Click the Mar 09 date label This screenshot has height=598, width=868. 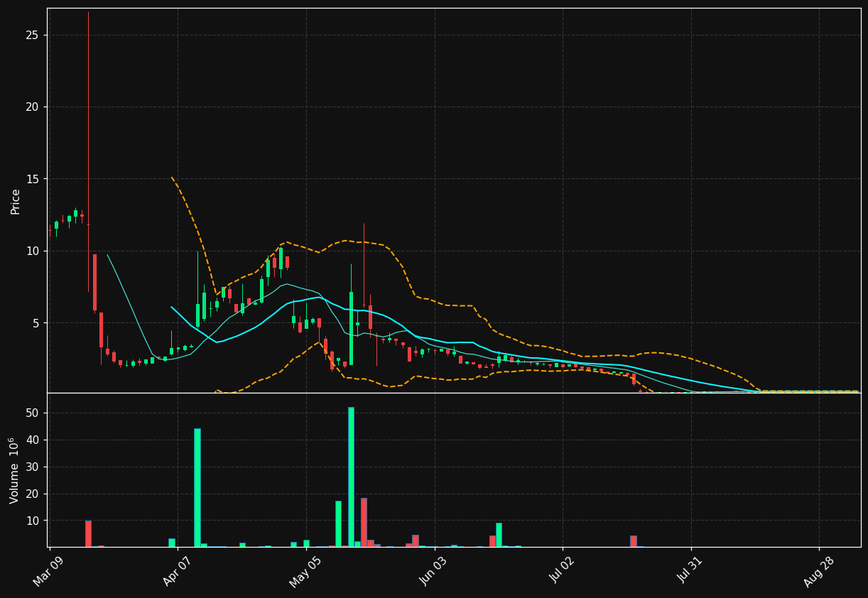pyautogui.click(x=50, y=570)
